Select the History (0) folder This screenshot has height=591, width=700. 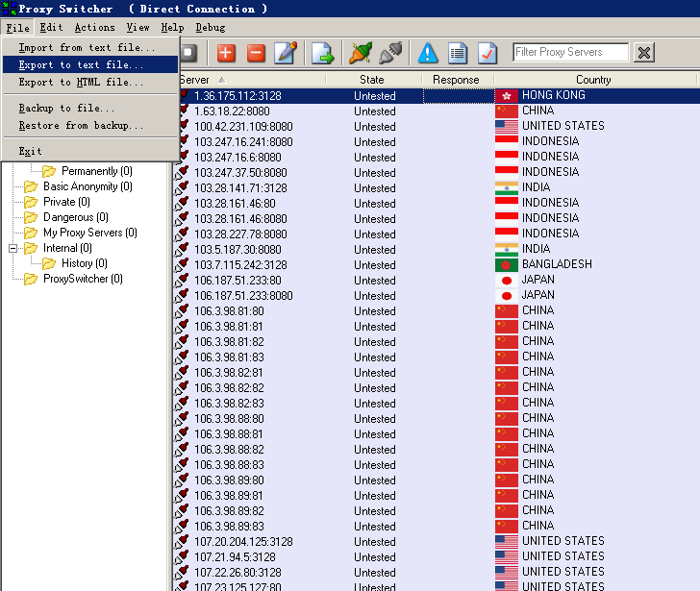(x=85, y=263)
